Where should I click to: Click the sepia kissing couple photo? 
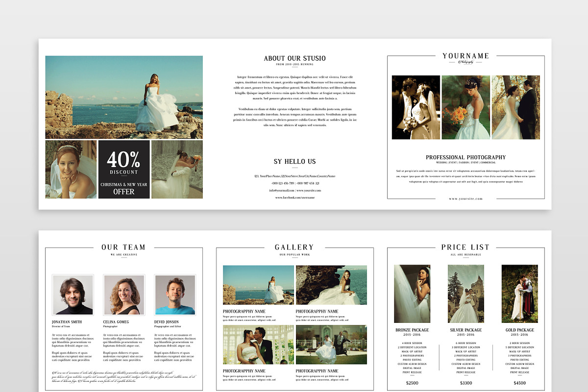[416, 107]
